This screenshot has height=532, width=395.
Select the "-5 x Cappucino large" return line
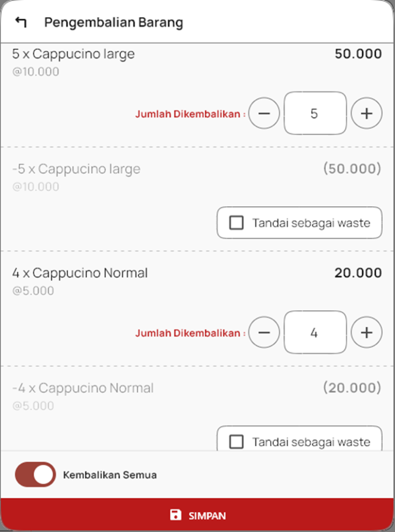click(76, 169)
